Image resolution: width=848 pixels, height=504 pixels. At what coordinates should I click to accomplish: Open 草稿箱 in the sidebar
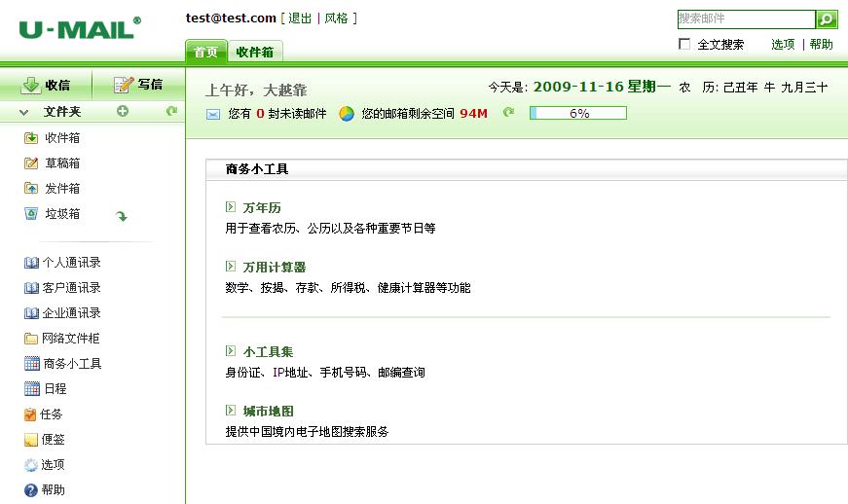point(62,163)
